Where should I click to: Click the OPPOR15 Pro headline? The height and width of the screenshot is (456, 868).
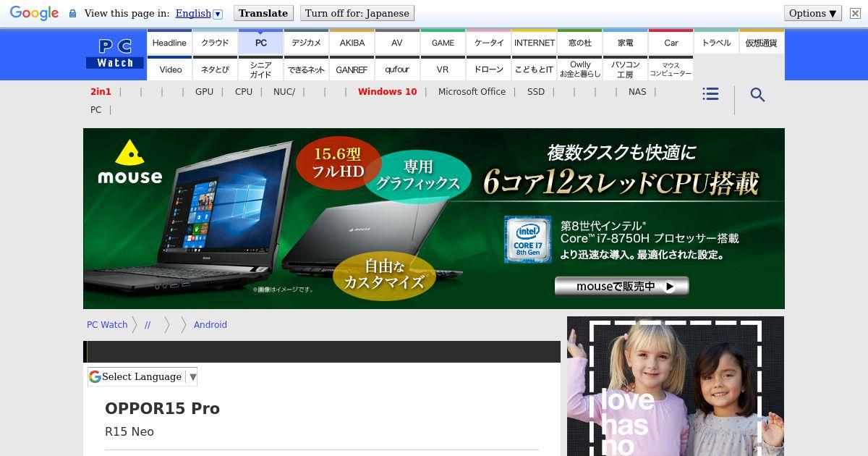(162, 408)
